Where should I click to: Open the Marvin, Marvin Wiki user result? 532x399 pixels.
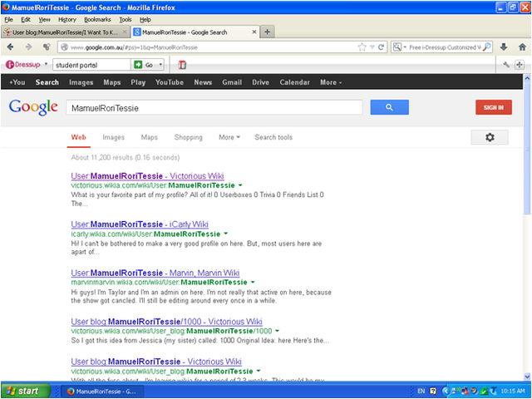coord(155,273)
